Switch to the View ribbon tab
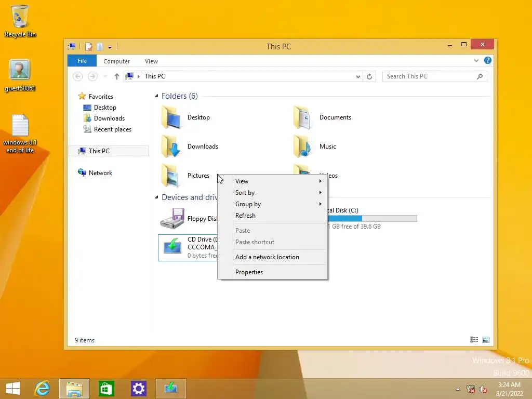 [x=151, y=61]
